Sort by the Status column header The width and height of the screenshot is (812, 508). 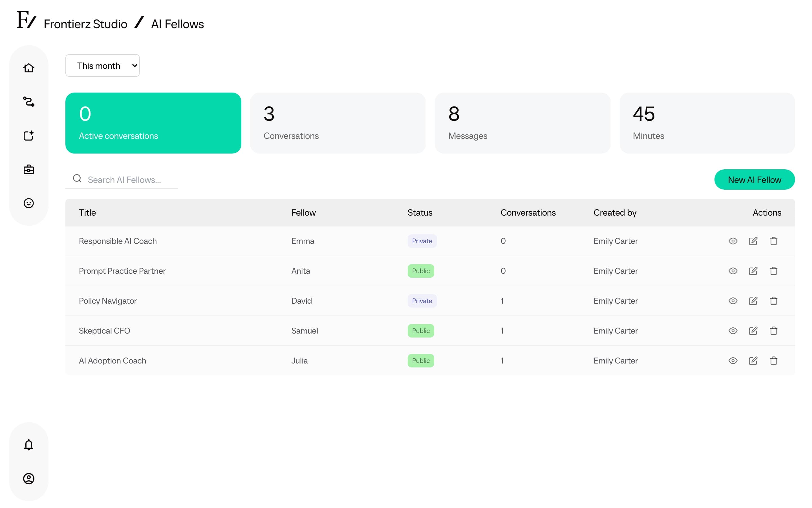420,213
